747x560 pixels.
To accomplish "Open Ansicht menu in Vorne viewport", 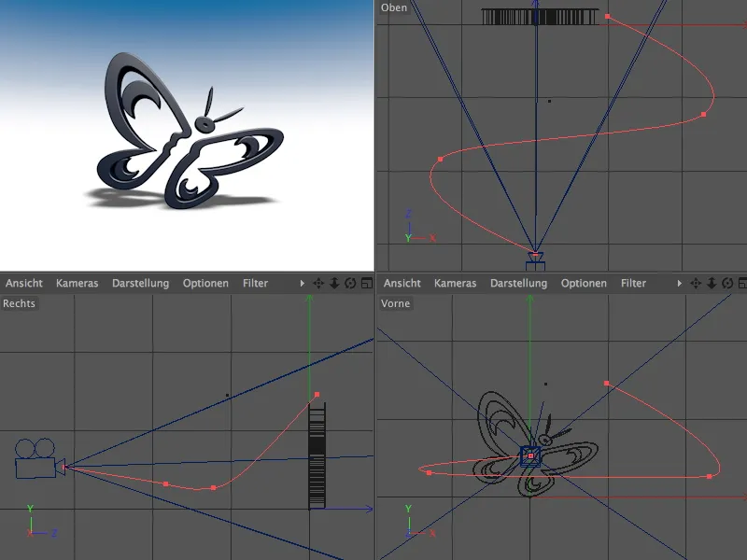I will point(402,284).
